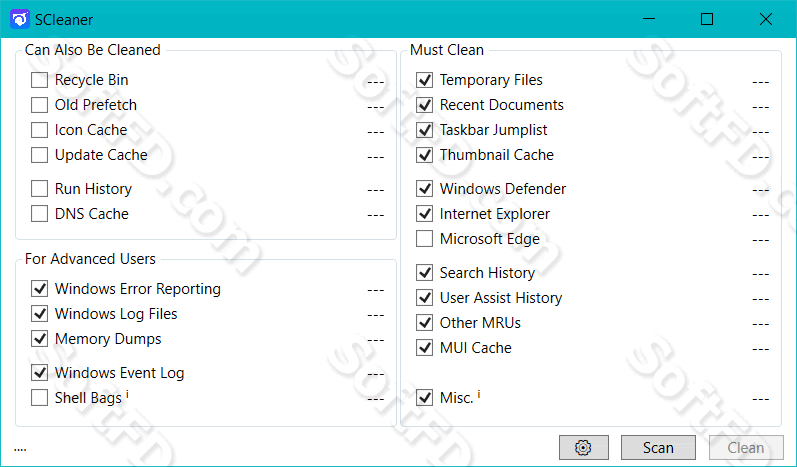The height and width of the screenshot is (467, 797).
Task: Click the size value beside Temporary Files
Action: click(760, 82)
